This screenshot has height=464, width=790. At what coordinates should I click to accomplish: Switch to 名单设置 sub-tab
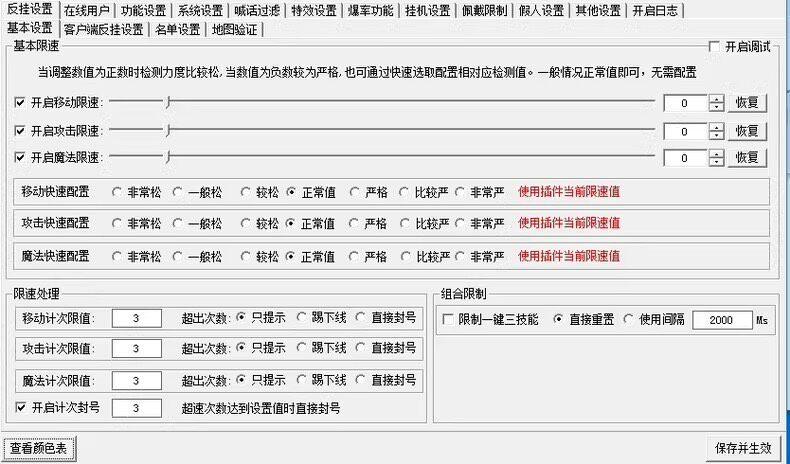(178, 30)
